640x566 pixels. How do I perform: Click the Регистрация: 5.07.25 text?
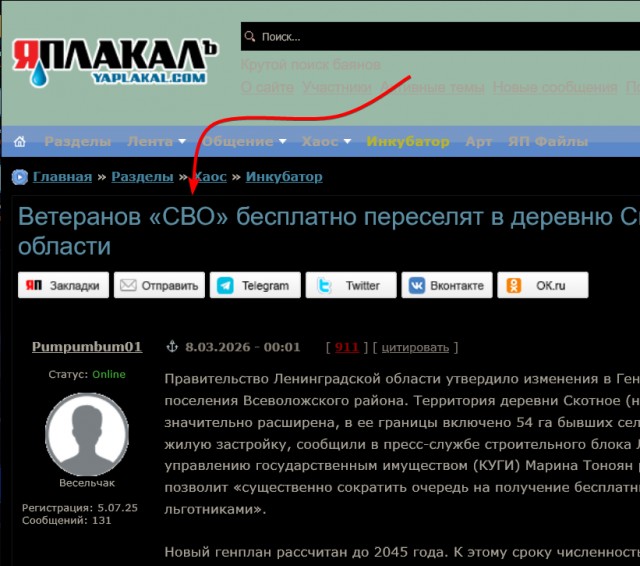pos(80,508)
